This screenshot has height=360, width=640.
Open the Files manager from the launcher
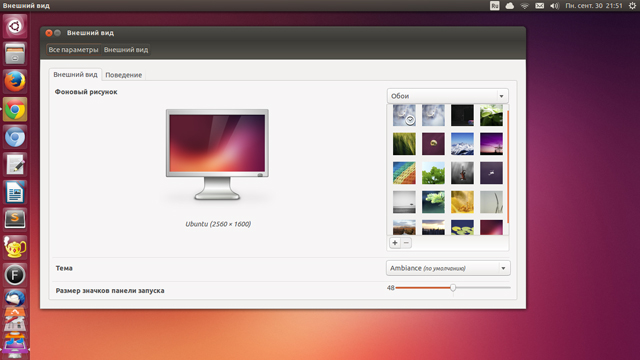pos(15,53)
